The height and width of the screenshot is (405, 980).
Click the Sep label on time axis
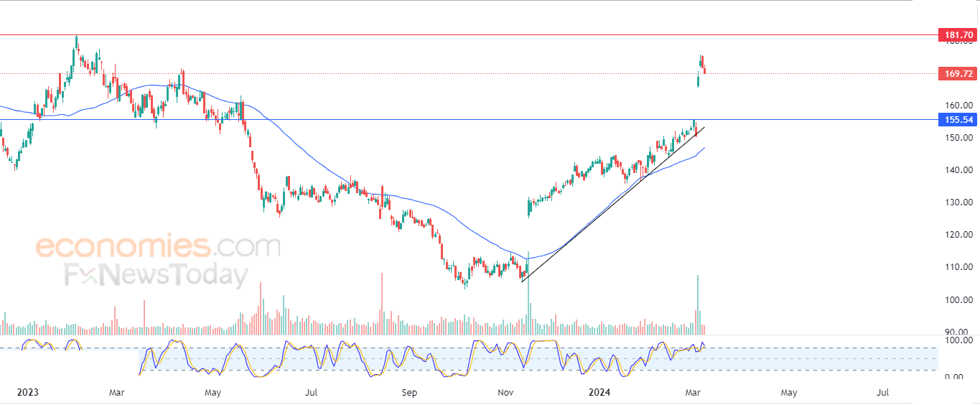click(x=409, y=393)
